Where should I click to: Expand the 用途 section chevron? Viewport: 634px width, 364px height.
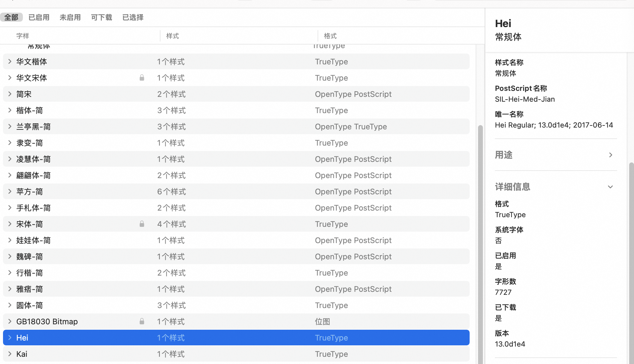point(610,155)
